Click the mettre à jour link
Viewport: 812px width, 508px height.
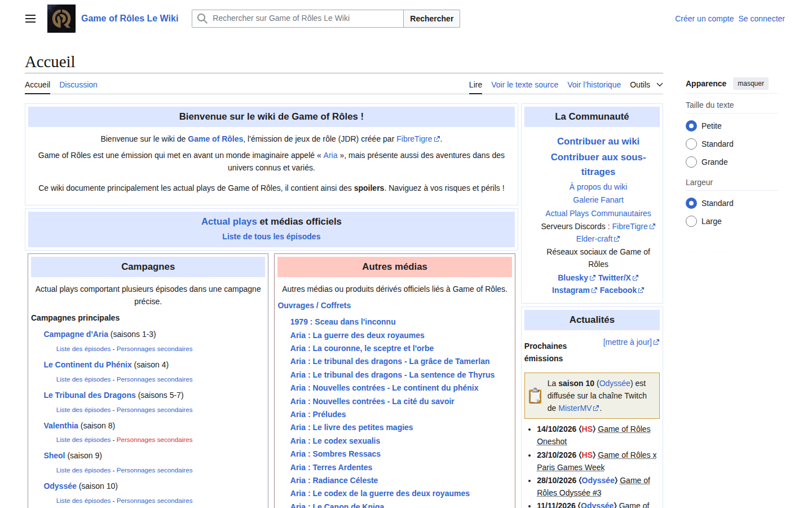click(631, 342)
